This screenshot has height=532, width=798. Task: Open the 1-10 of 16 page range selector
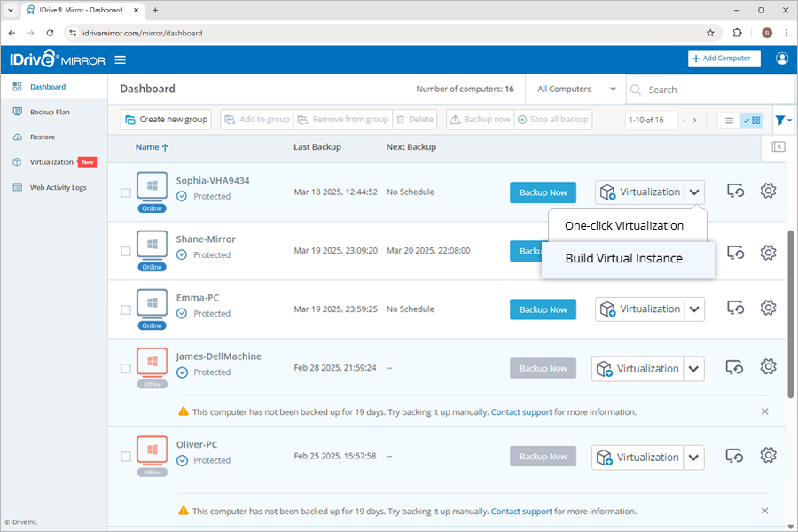(651, 121)
